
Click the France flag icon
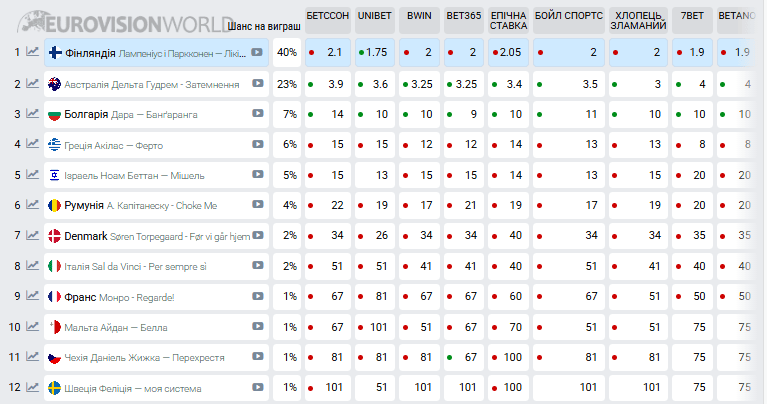(54, 296)
